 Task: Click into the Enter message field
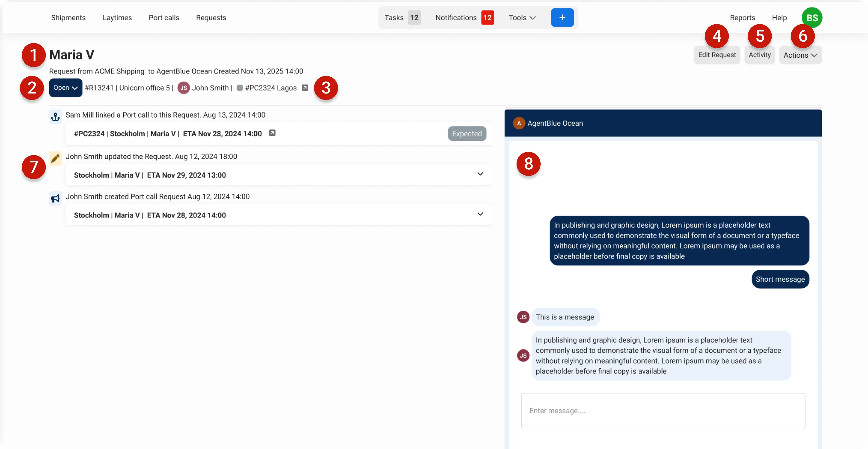tap(663, 411)
